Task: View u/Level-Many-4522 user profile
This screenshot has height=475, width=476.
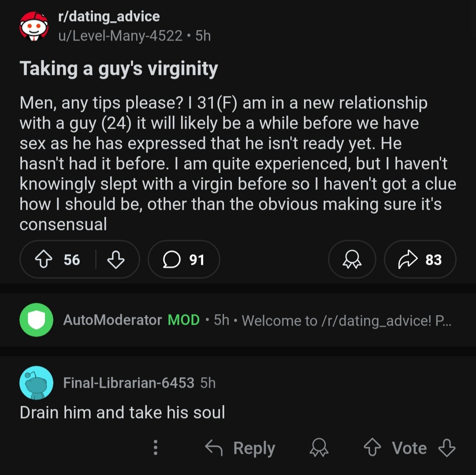Action: 120,36
